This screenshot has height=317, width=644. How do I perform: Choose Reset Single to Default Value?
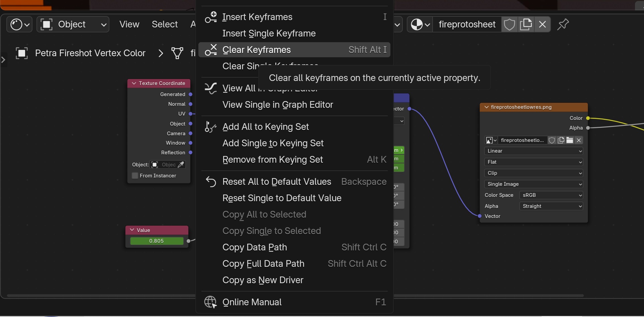294,198
